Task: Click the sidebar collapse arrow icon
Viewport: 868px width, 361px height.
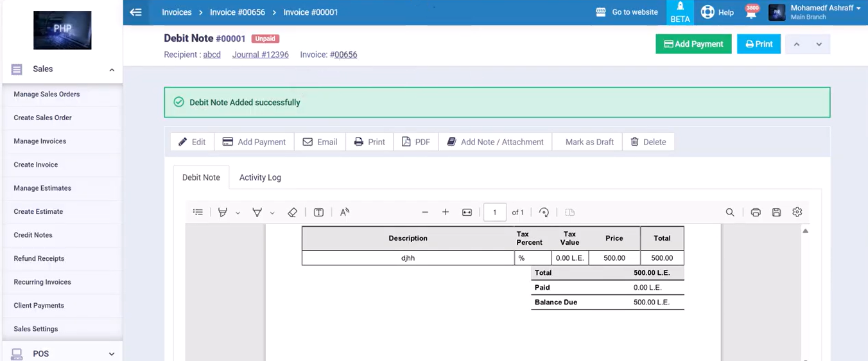Action: click(135, 12)
